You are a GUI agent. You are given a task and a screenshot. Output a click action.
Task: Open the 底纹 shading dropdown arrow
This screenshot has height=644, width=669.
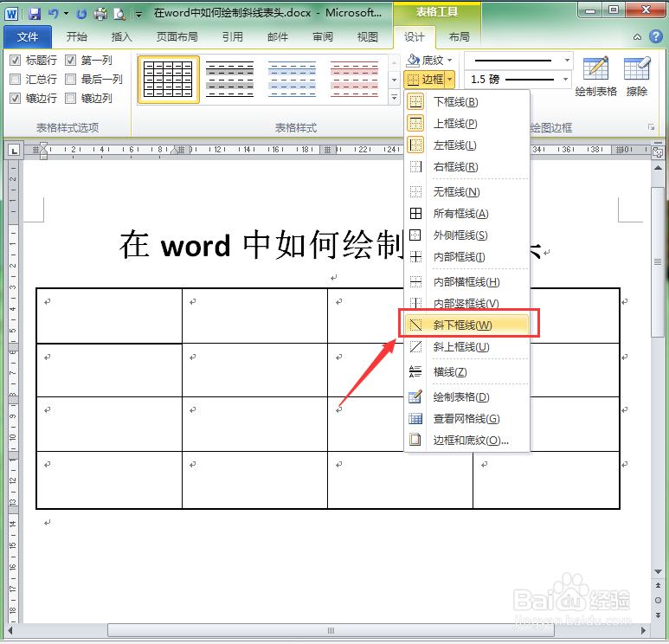click(450, 61)
